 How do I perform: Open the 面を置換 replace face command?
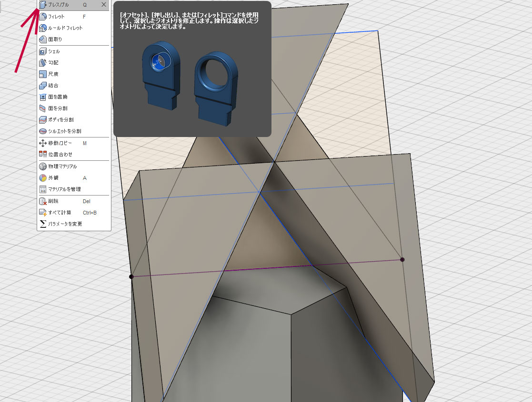[58, 97]
